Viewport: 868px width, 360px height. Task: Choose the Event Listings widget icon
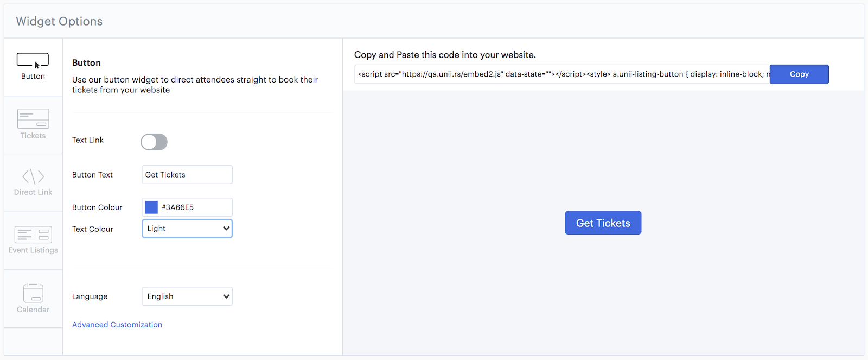pyautogui.click(x=33, y=235)
